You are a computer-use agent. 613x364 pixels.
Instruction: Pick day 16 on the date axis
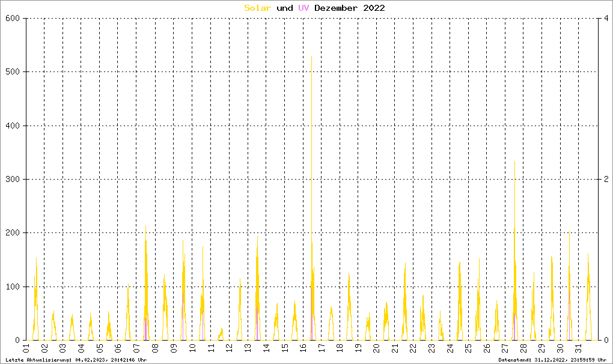coord(302,348)
